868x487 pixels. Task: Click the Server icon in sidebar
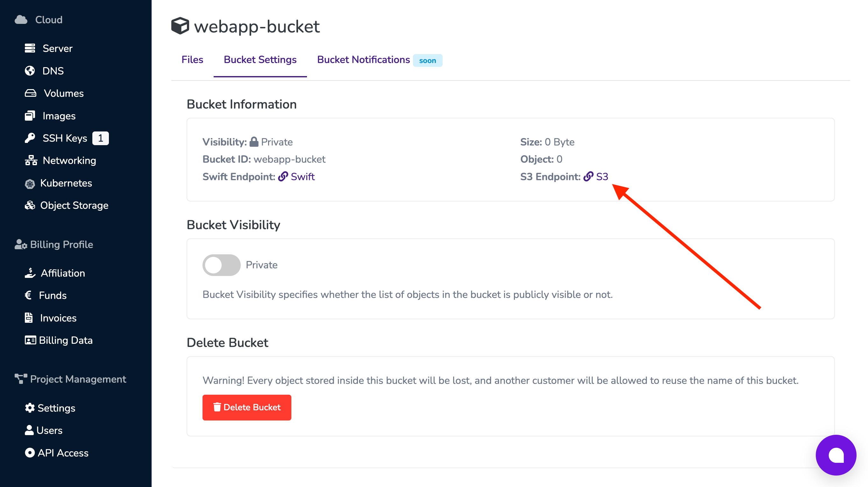pos(30,48)
